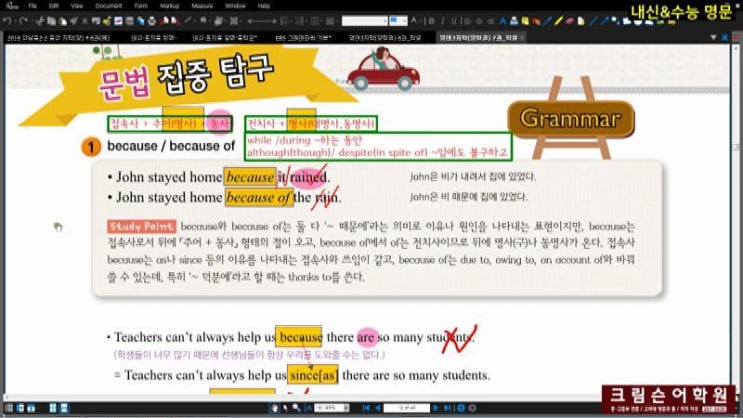743x418 pixels.
Task: Open the Document menu
Action: (109, 6)
